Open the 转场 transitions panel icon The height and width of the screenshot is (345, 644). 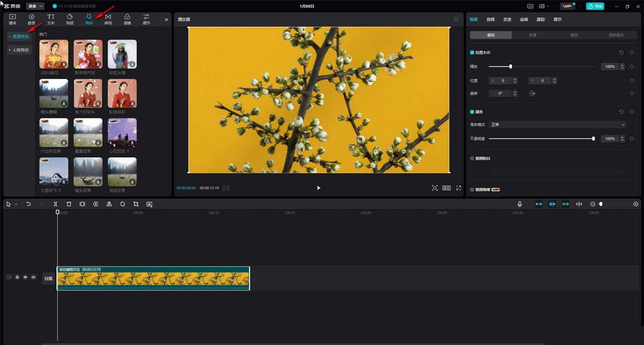(108, 19)
